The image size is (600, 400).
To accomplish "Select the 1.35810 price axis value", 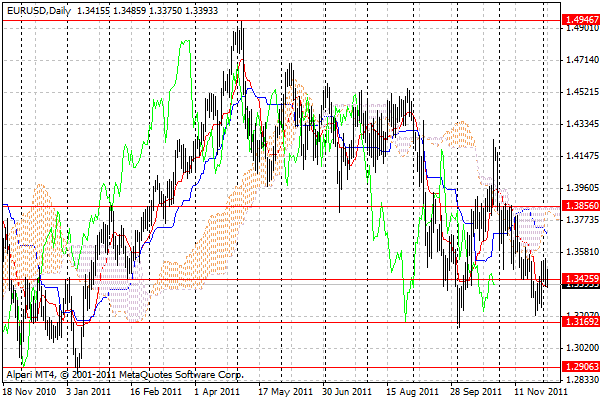I will point(581,252).
